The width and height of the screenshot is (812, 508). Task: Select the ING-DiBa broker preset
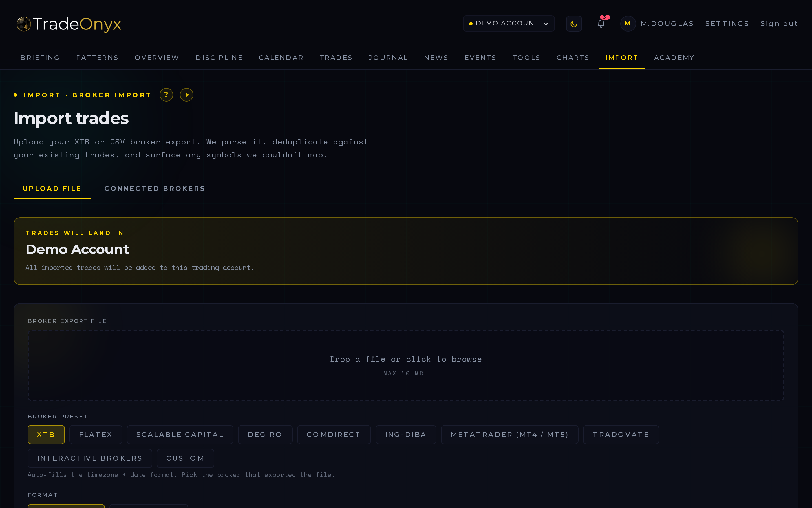[406, 434]
